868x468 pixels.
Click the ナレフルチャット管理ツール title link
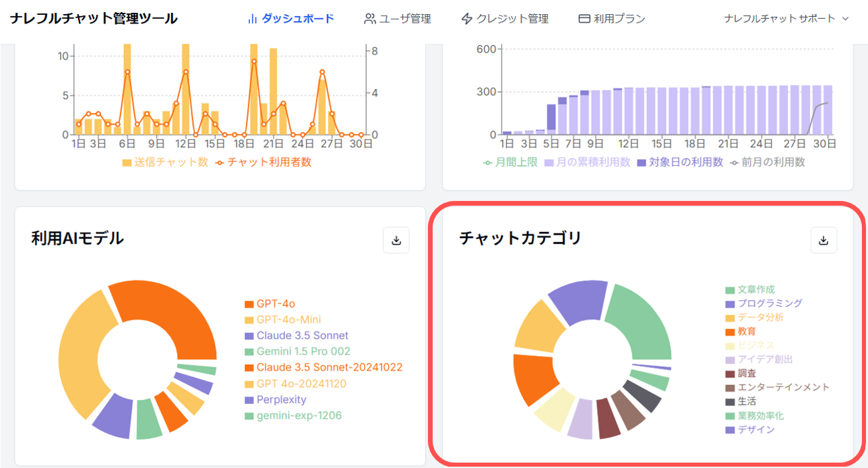click(x=94, y=19)
